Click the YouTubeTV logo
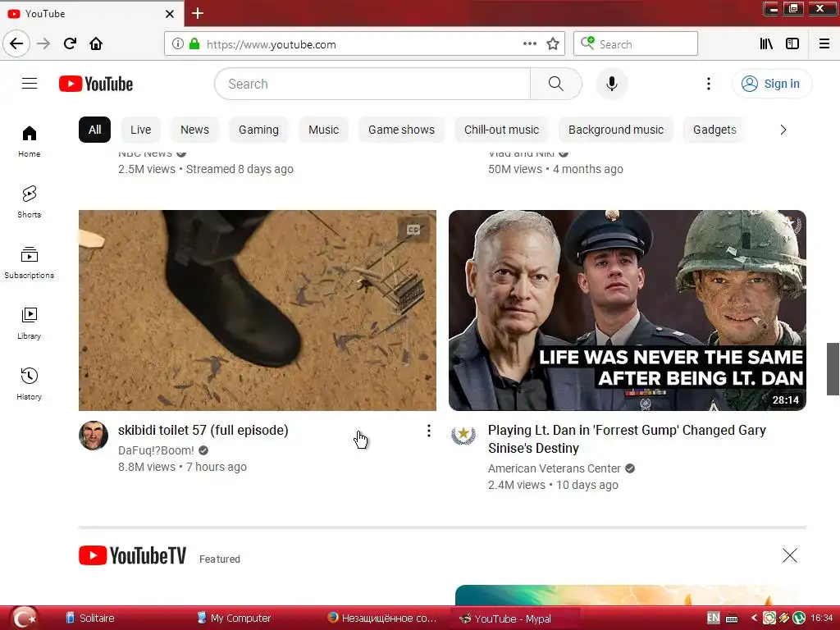This screenshot has width=840, height=630. click(x=132, y=555)
